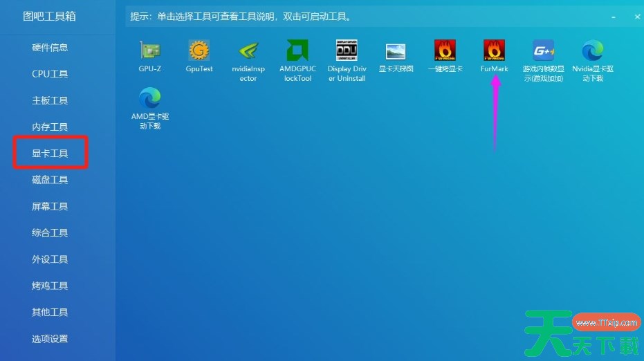
Task: Open the 磁盘工具 category
Action: pyautogui.click(x=50, y=180)
